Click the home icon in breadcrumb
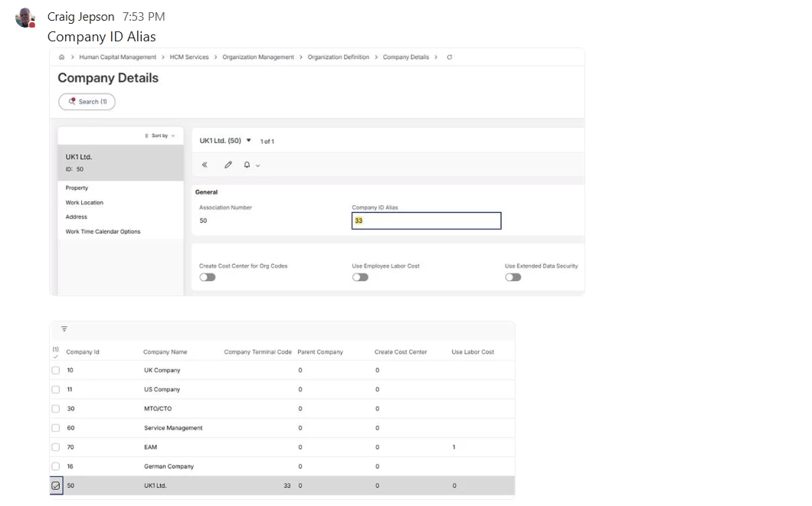This screenshot has height=506, width=812. pyautogui.click(x=61, y=57)
